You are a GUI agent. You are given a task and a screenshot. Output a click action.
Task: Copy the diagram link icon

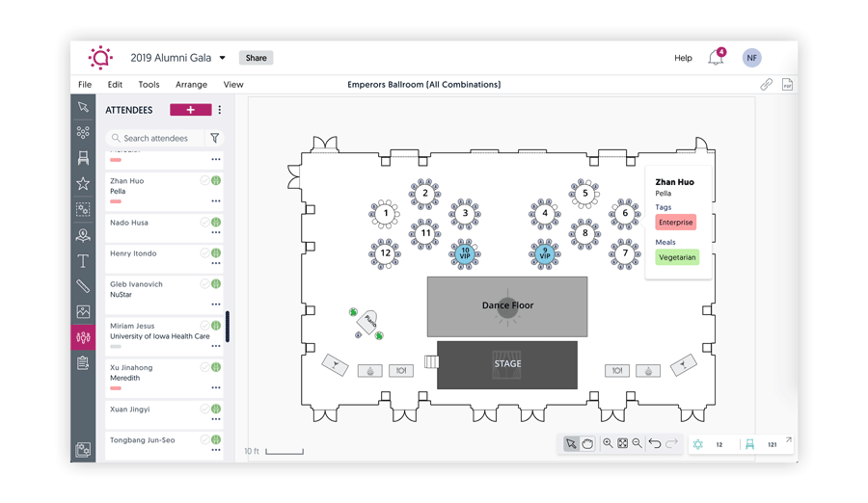(x=766, y=84)
